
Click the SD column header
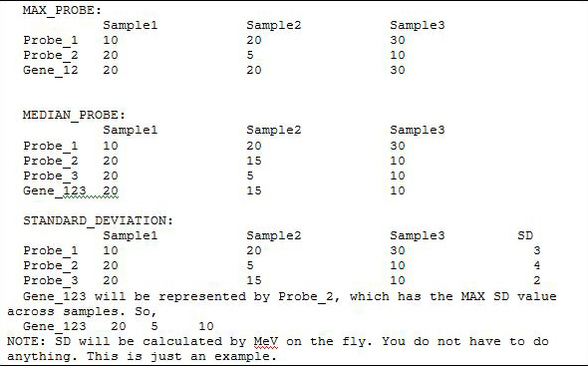pyautogui.click(x=525, y=235)
